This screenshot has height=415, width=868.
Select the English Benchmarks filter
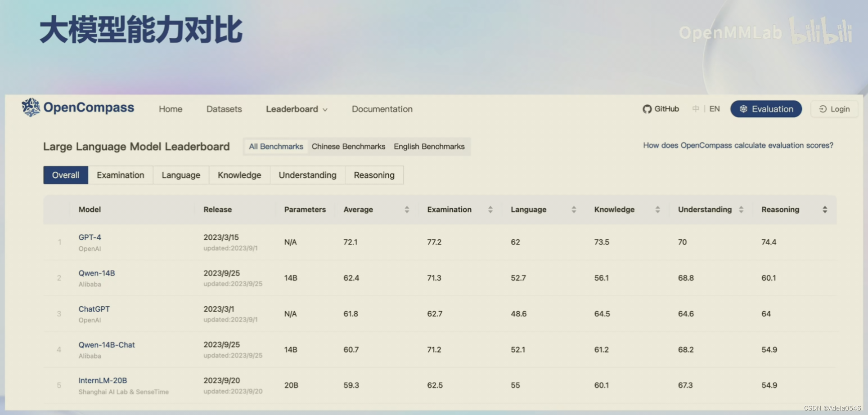tap(429, 147)
